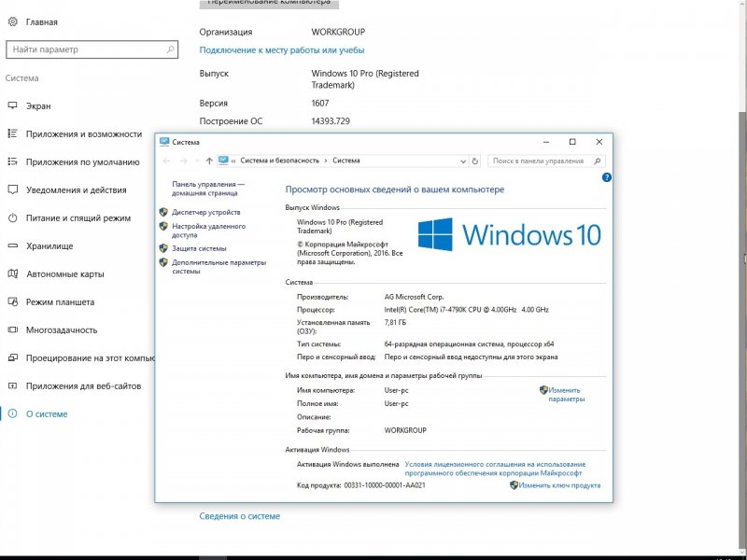Focus the Найти параметр search field
Screen dimensions: 747x560
tap(92, 49)
